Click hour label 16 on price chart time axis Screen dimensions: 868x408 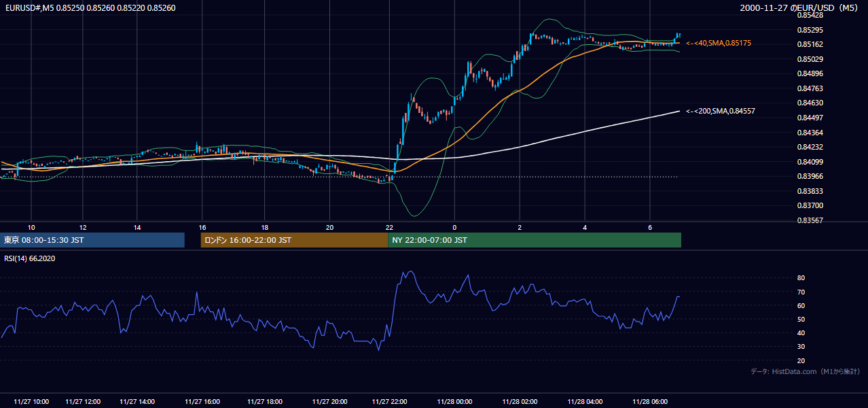(x=202, y=227)
